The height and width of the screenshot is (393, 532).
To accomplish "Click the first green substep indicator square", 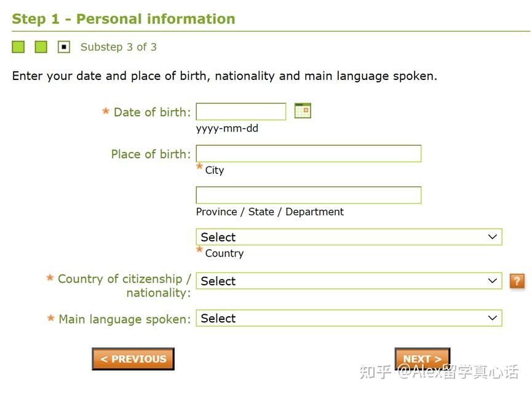I will click(18, 47).
